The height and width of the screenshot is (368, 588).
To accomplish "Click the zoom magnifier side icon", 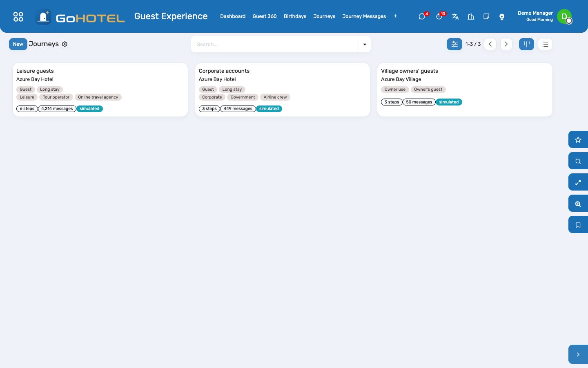I will coord(578,204).
